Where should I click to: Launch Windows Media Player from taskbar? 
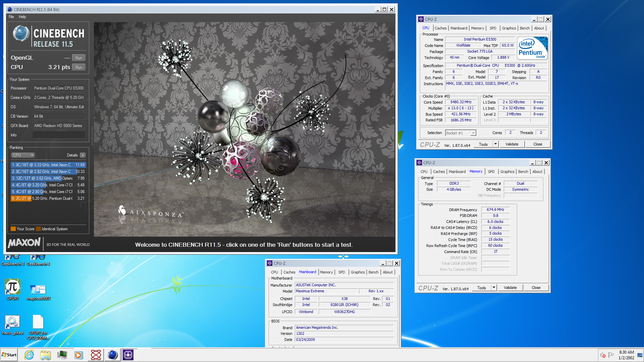click(x=78, y=355)
